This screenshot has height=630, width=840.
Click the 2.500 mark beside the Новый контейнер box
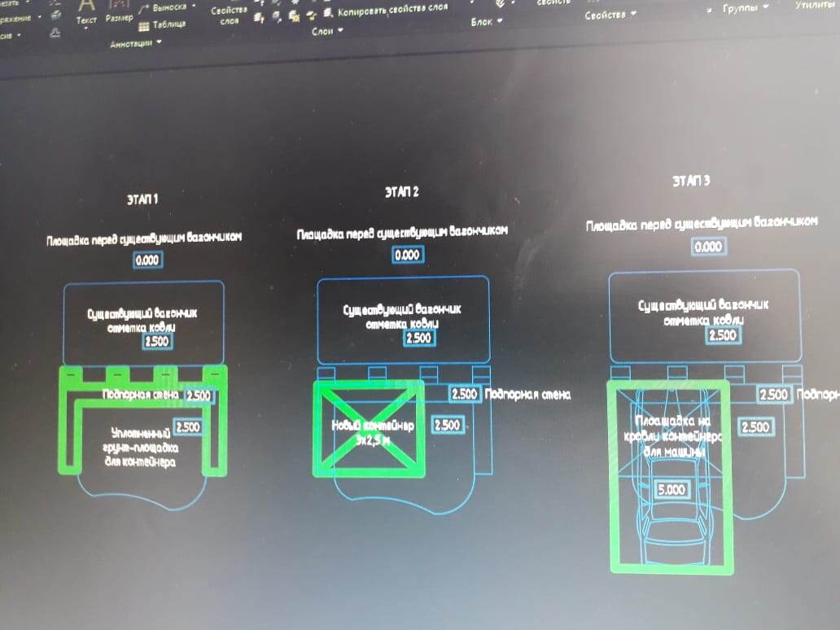coord(448,426)
